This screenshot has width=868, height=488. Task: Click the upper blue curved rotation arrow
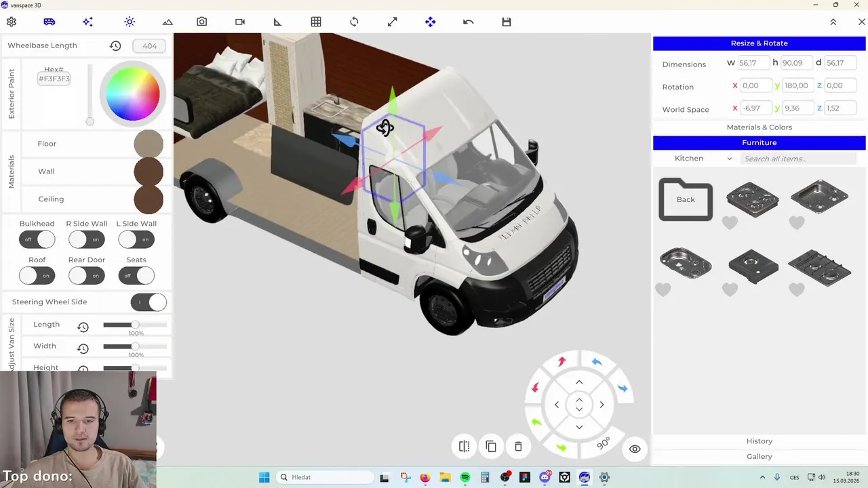click(597, 362)
